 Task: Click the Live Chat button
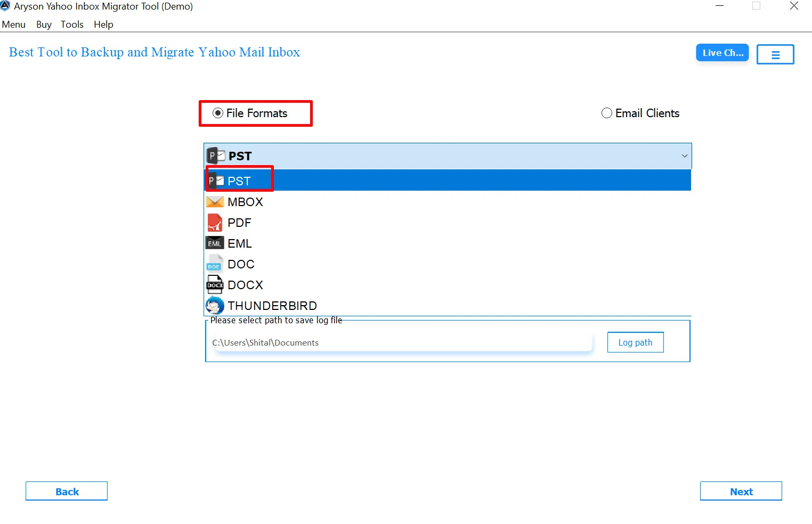tap(722, 53)
